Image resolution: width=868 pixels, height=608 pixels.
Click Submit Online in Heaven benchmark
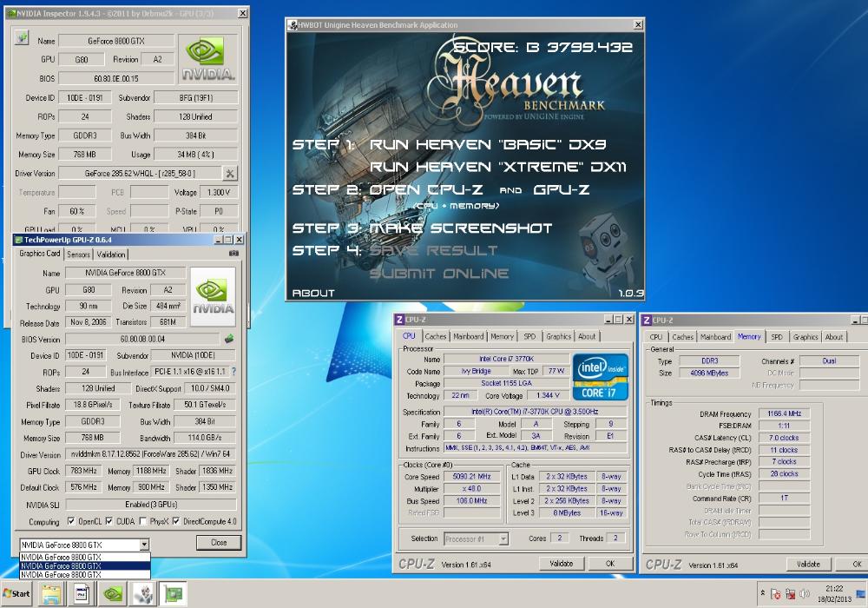(439, 273)
